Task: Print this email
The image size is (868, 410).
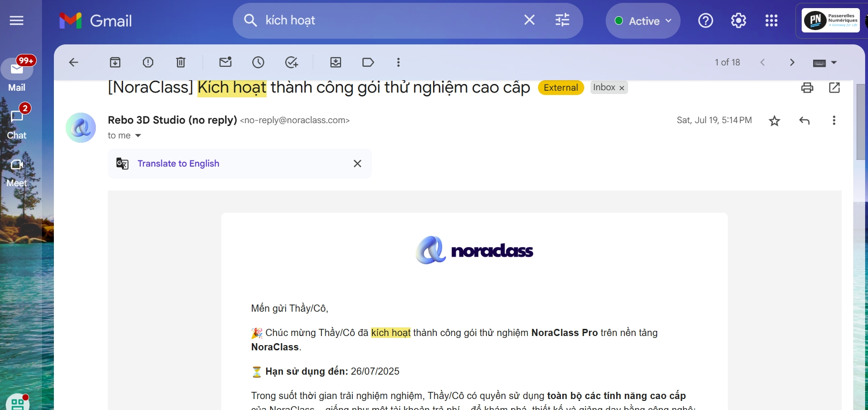Action: tap(807, 88)
